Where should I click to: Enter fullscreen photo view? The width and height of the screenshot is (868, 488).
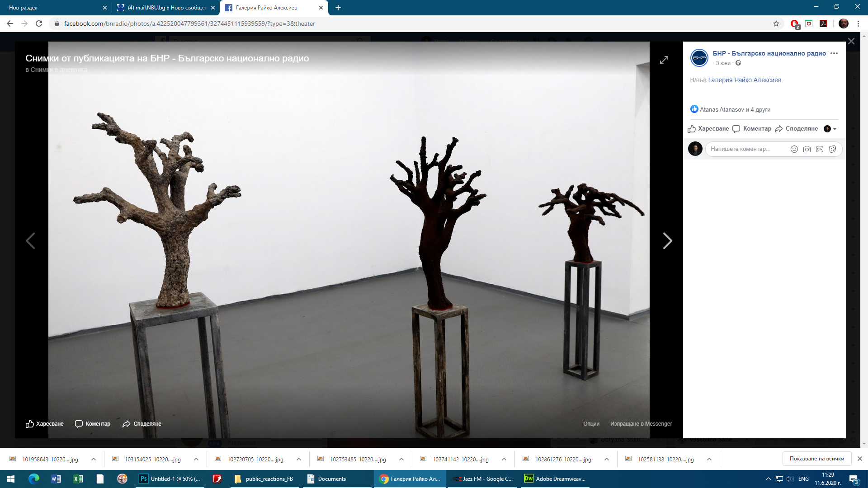point(664,60)
